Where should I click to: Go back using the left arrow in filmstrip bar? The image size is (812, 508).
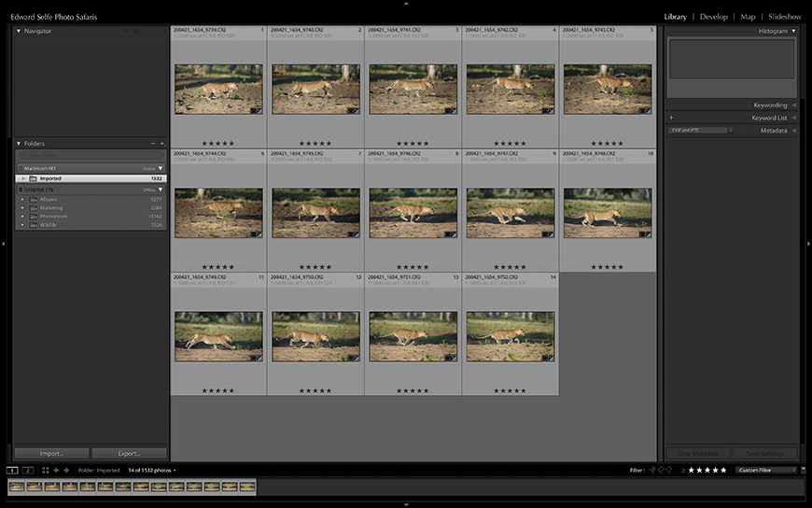coord(55,470)
